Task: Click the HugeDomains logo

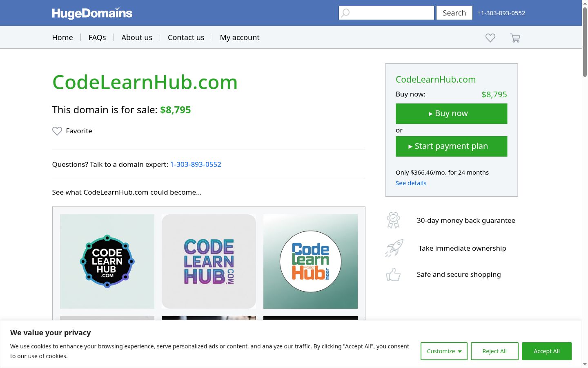Action: coord(92,13)
